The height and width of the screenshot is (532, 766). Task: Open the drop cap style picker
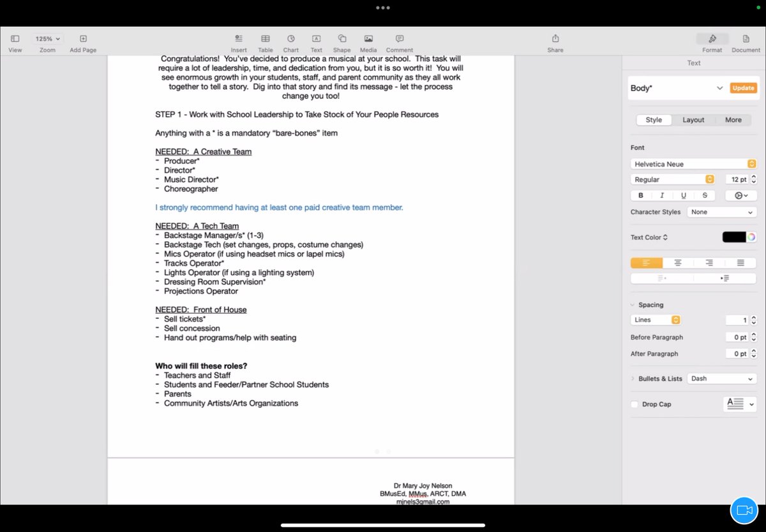tap(740, 404)
